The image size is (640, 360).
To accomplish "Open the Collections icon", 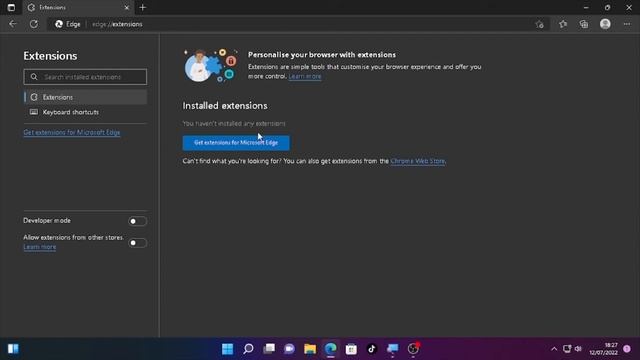I will (x=584, y=24).
